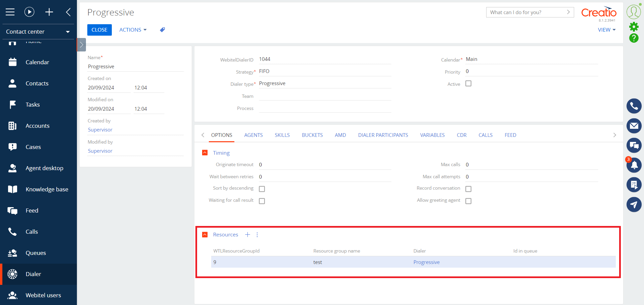This screenshot has height=305, width=644.
Task: Go to Dialer section in sidebar
Action: [38, 274]
